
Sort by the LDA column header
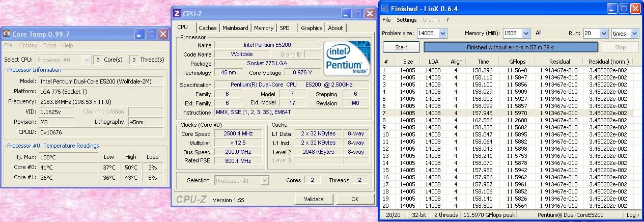(x=433, y=62)
